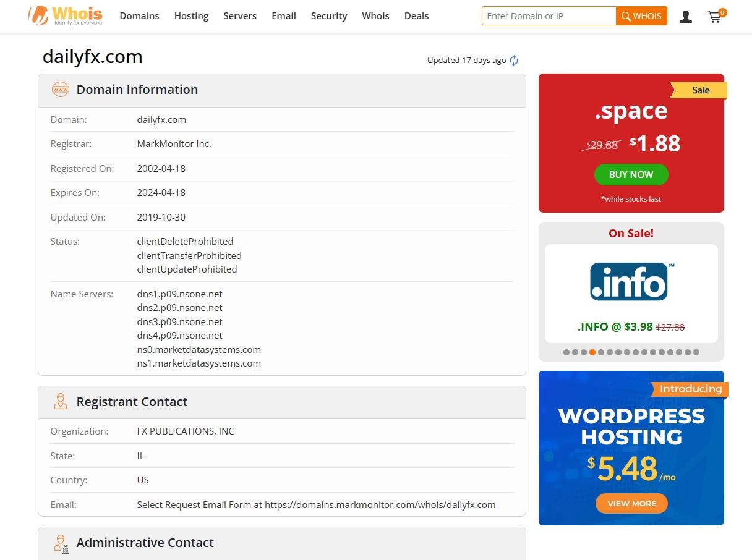The height and width of the screenshot is (560, 752).
Task: Click name server 'ns1.marketdatasystems.com'
Action: 199,363
